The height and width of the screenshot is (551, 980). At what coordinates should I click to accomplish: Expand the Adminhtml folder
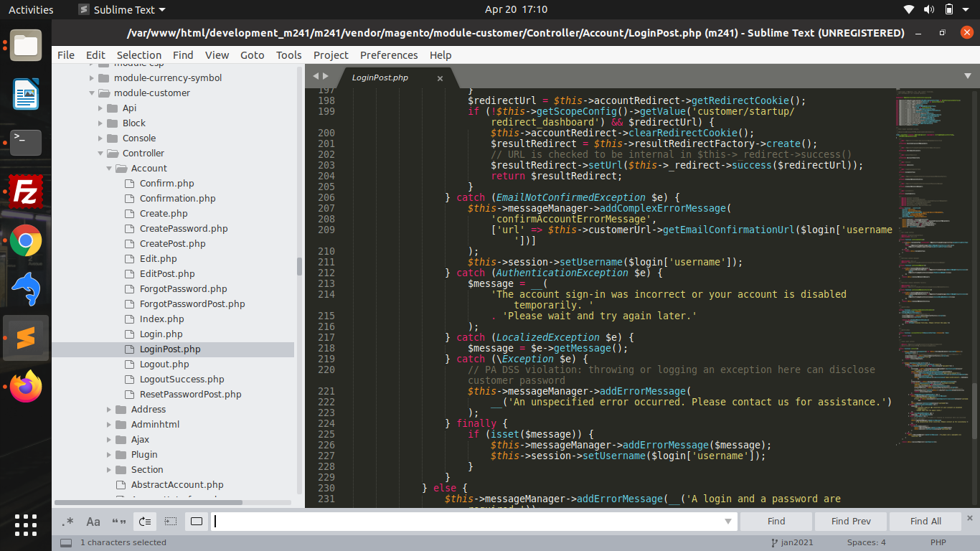point(109,425)
